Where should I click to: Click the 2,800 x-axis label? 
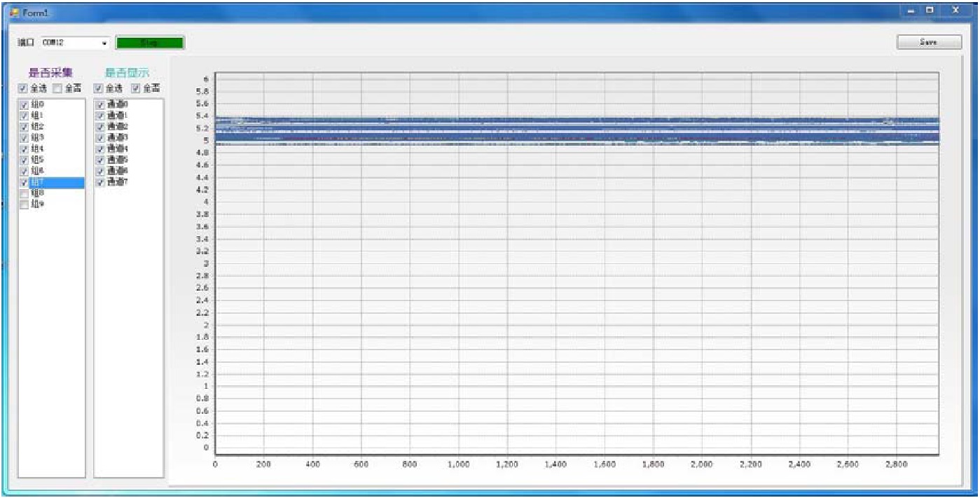coord(896,464)
